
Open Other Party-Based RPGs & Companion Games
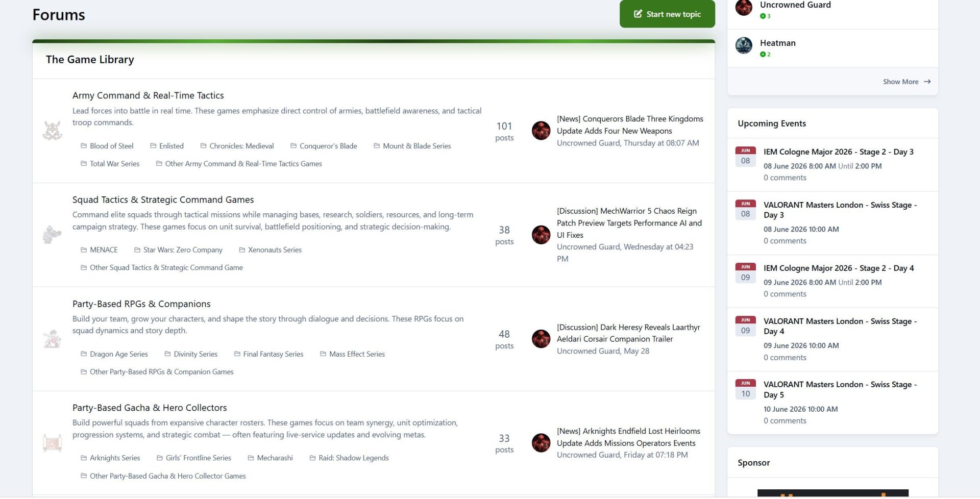157,372
